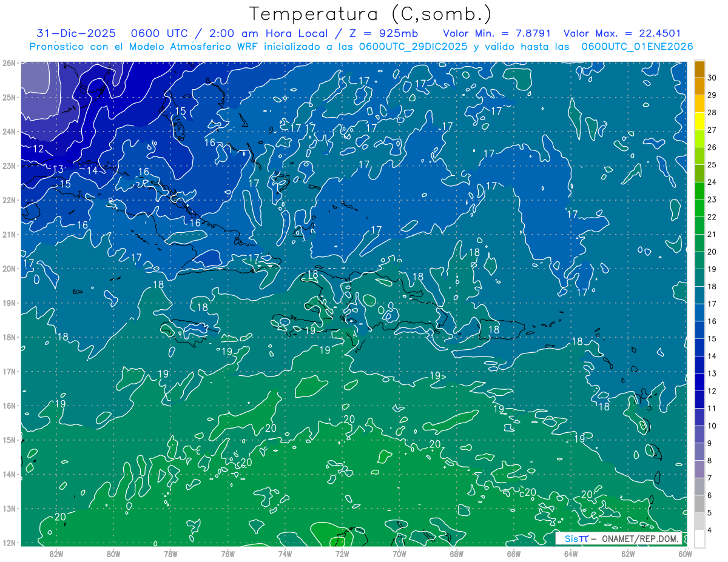Click the 26N latitude axis label

(x=8, y=63)
